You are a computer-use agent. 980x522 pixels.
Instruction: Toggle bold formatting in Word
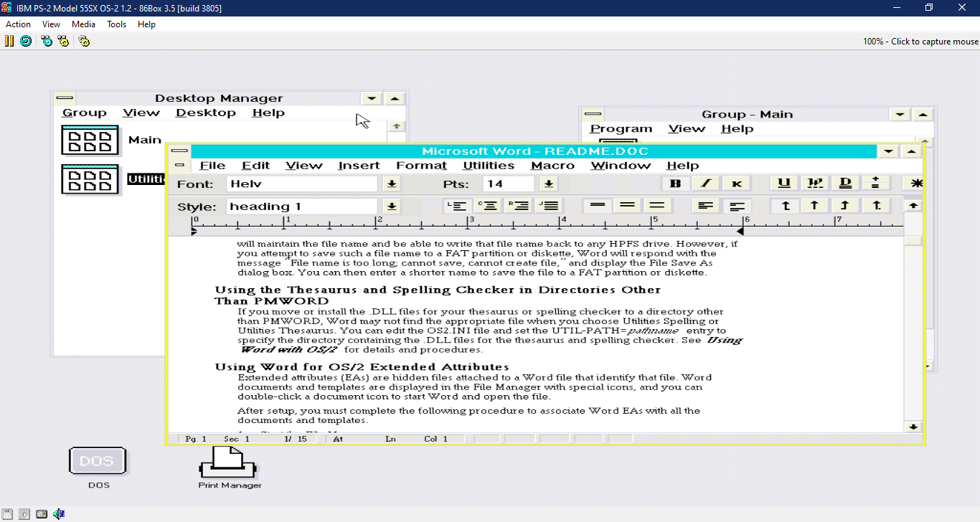[x=675, y=183]
